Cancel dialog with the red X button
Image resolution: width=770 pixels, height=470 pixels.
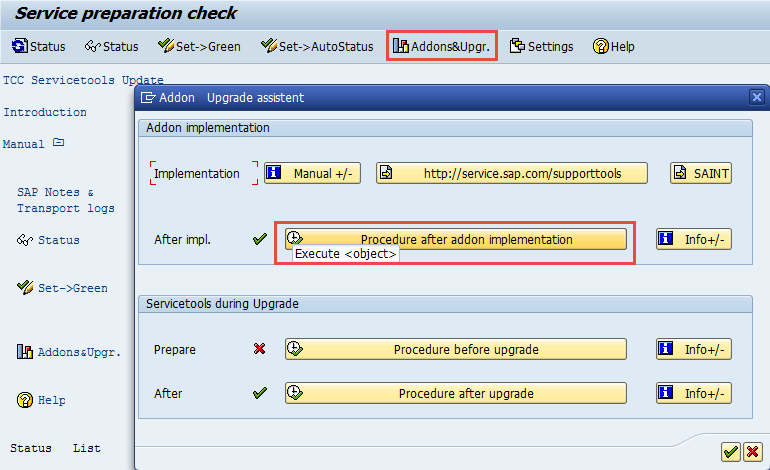click(753, 451)
